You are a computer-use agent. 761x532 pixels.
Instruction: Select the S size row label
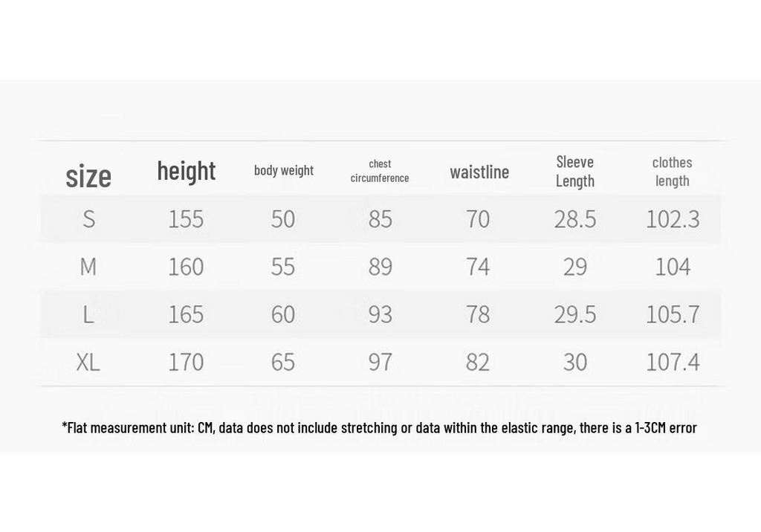89,219
